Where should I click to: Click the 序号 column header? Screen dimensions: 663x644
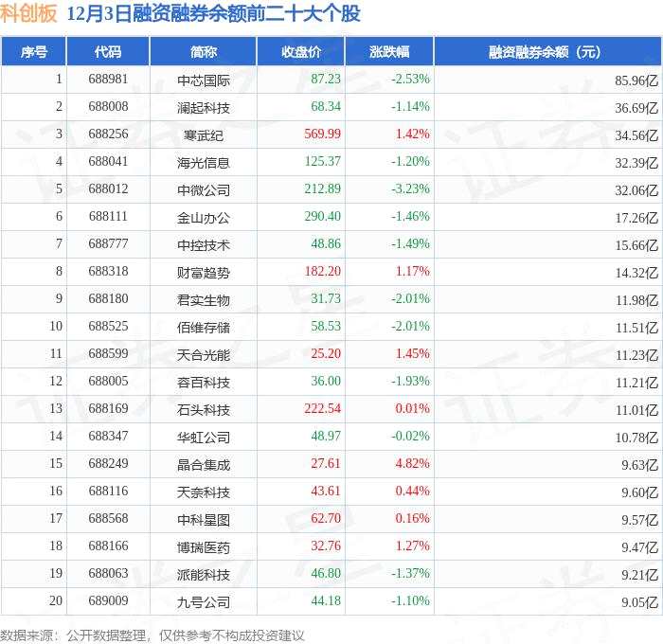pos(33,52)
